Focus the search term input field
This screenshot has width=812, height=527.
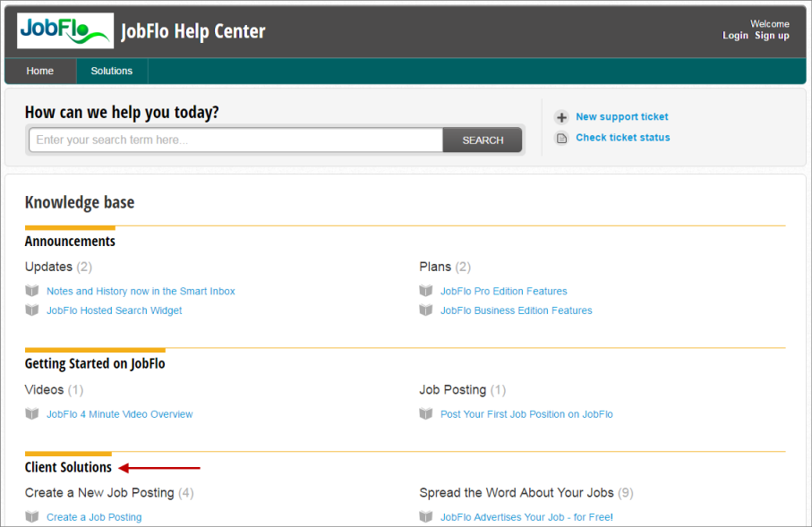pos(236,140)
